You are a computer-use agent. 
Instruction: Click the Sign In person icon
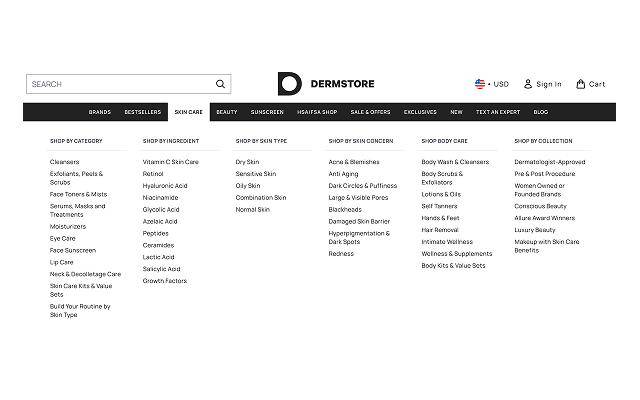pyautogui.click(x=528, y=84)
